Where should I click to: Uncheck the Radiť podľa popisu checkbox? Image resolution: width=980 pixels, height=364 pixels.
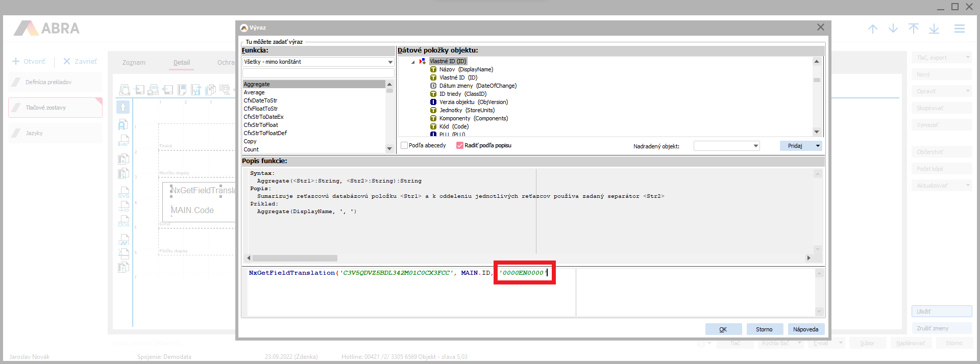point(460,145)
